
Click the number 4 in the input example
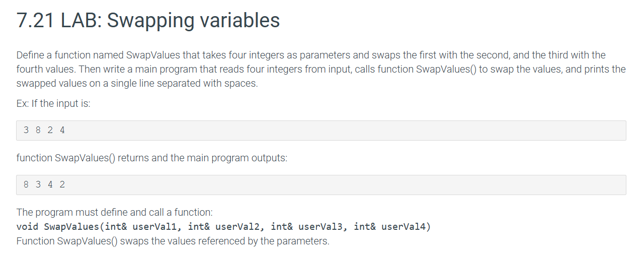62,130
